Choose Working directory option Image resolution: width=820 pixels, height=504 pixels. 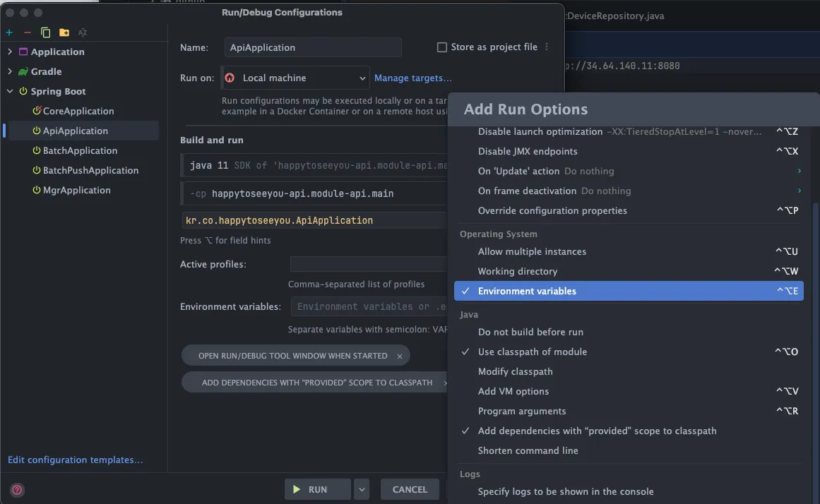629,271
